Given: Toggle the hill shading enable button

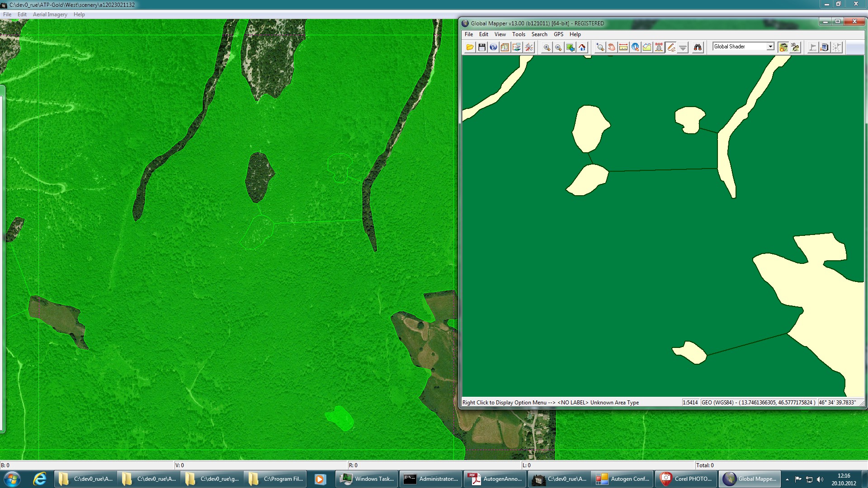Looking at the screenshot, I should tap(783, 47).
